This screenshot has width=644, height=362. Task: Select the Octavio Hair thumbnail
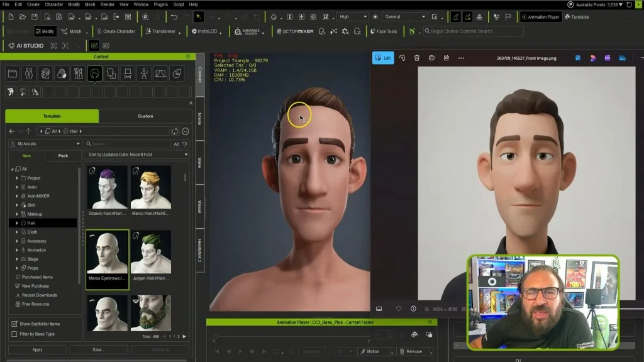point(107,187)
